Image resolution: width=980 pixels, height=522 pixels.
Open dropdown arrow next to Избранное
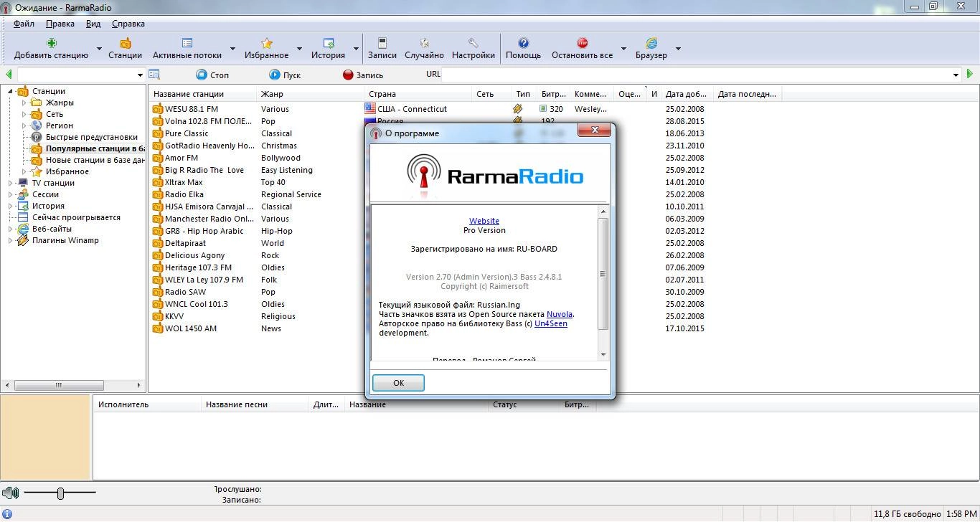tap(299, 49)
